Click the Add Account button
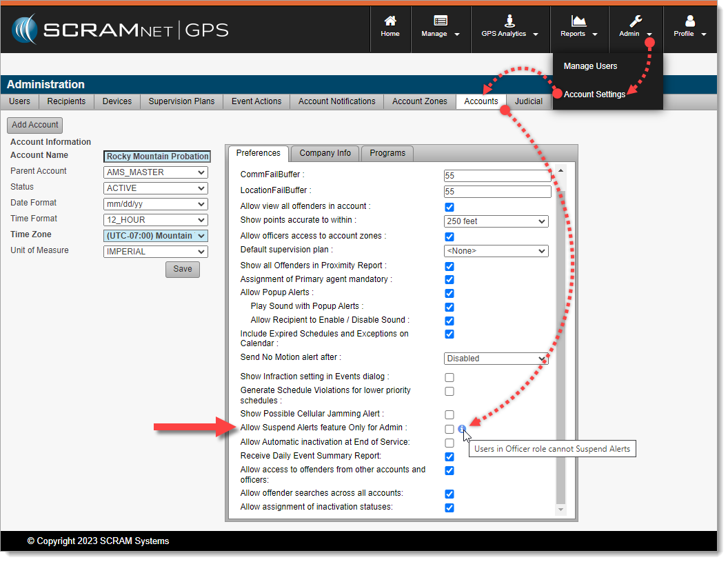The height and width of the screenshot is (562, 728). coord(35,126)
